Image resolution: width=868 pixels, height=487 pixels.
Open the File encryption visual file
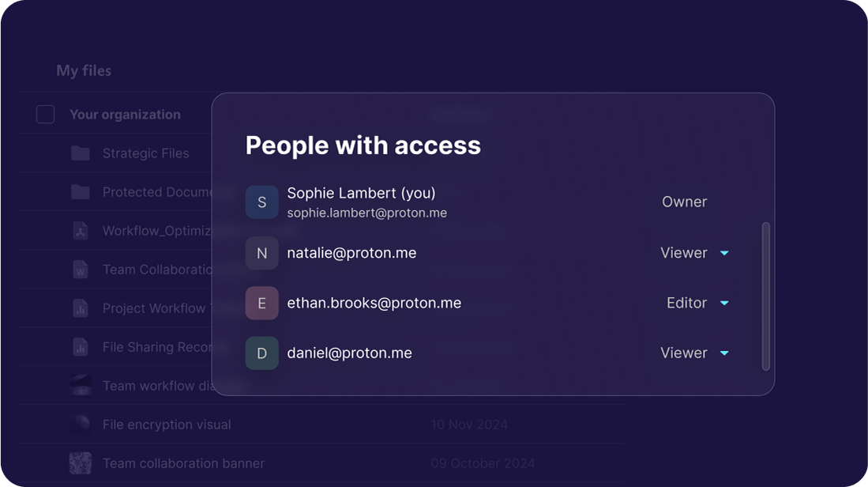click(167, 425)
